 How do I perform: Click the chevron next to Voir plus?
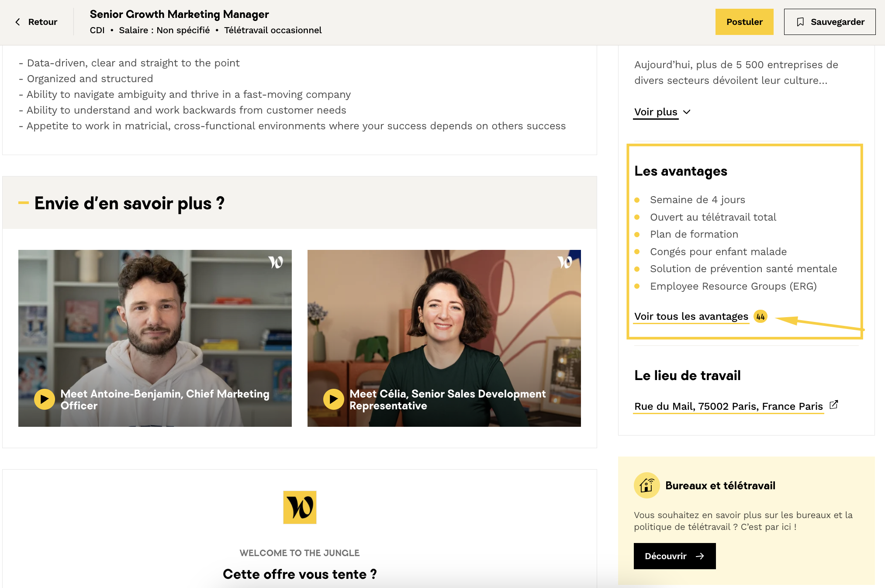[687, 112]
